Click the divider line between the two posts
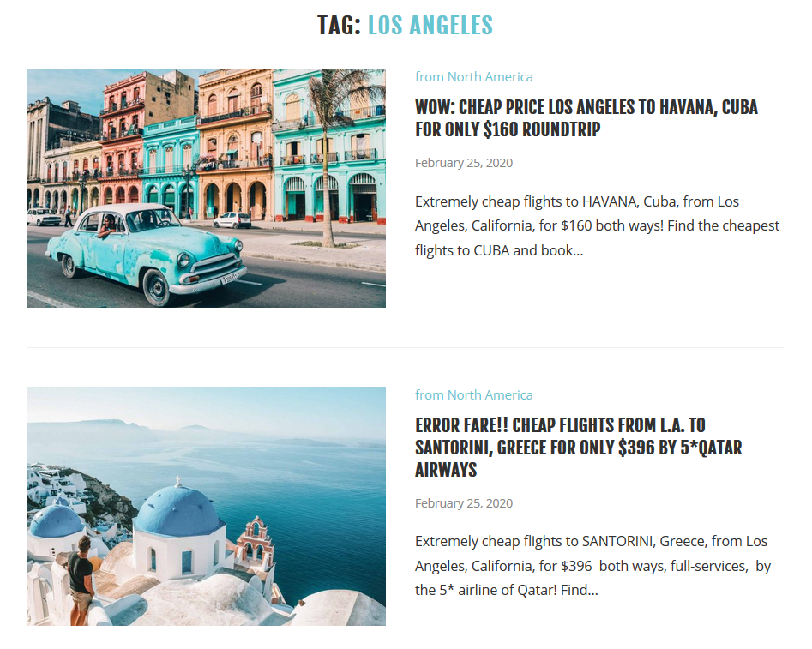 click(x=405, y=347)
